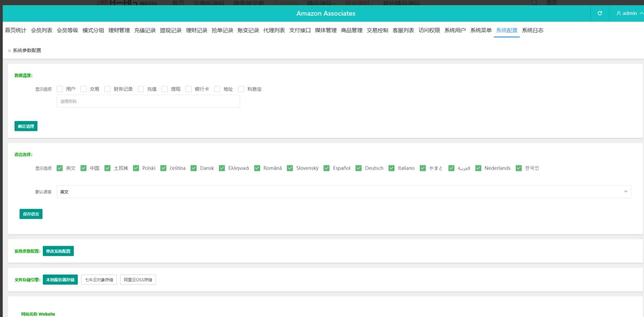Image resolution: width=644 pixels, height=317 pixels.
Task: Choose 阿里云OSS存储 storage option
Action: coord(138,280)
